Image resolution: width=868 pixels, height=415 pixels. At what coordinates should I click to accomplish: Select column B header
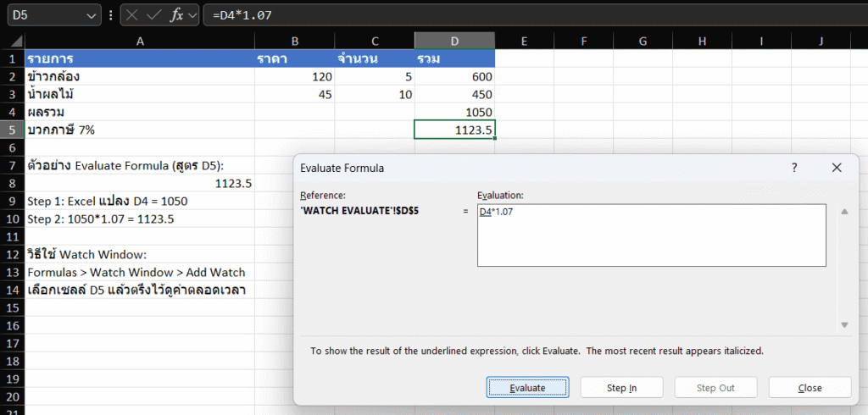(294, 41)
